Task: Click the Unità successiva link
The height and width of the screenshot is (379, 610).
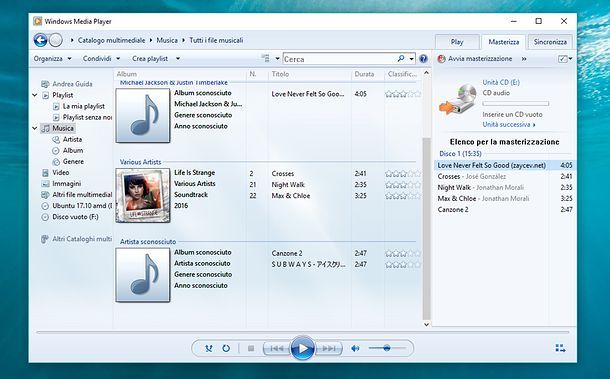Action: pyautogui.click(x=508, y=125)
